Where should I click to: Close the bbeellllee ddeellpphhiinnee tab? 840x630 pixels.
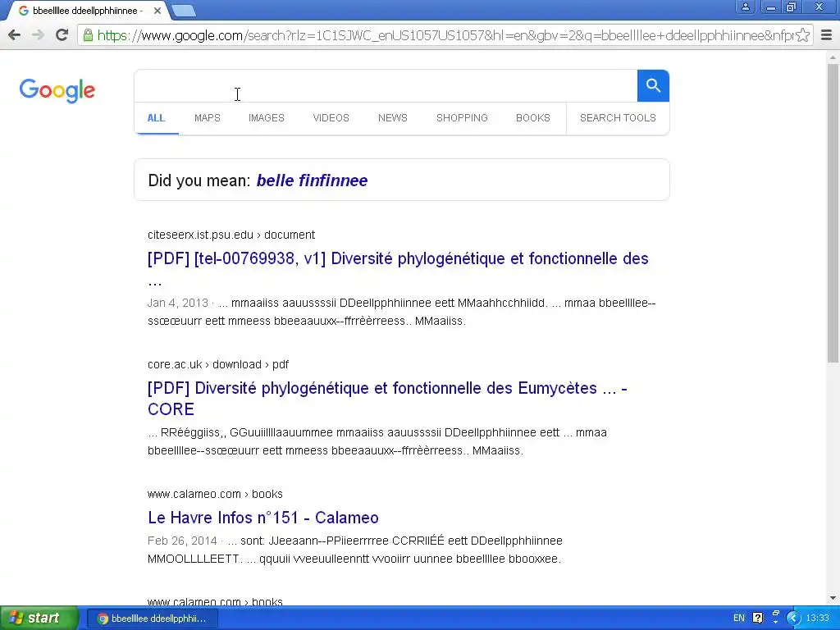157,11
